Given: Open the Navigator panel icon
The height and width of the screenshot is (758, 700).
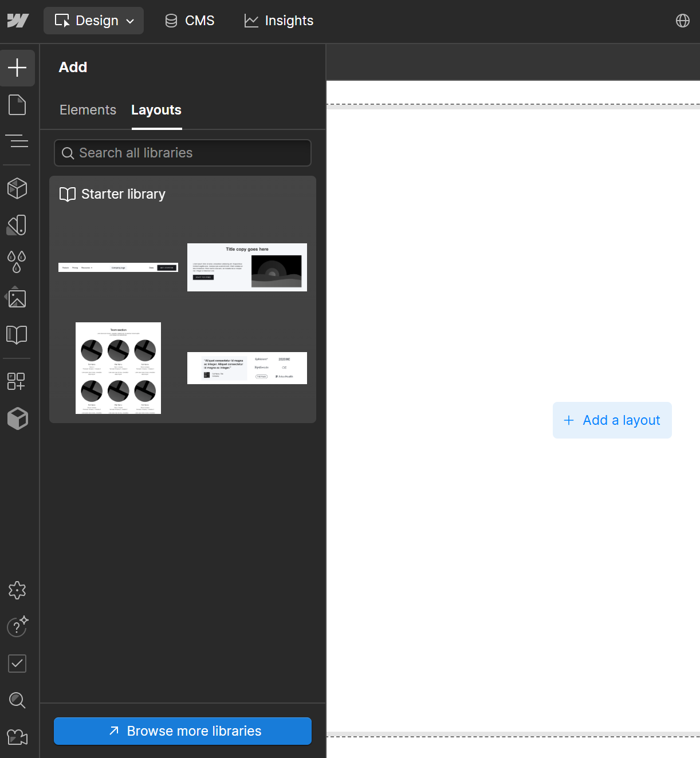Looking at the screenshot, I should pyautogui.click(x=17, y=141).
